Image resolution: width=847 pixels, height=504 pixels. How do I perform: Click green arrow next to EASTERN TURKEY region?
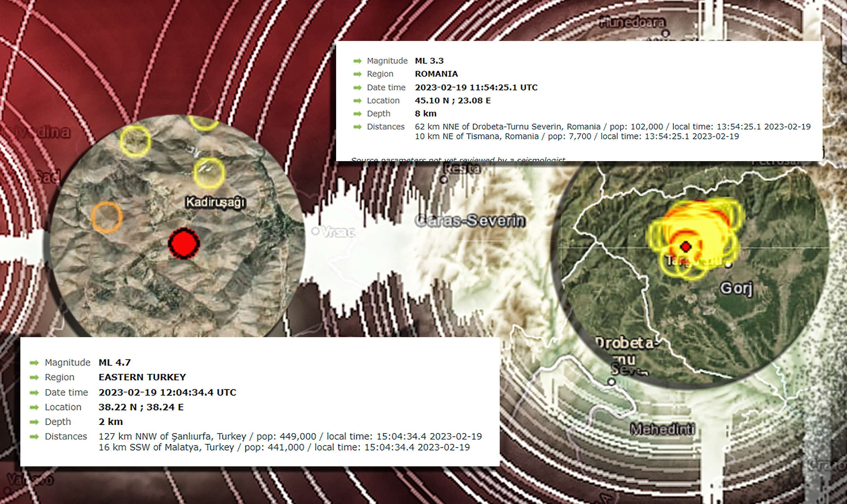tap(34, 377)
